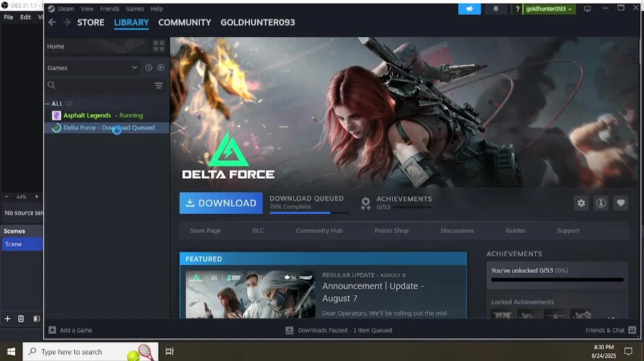Select Scene in OBS Scenes list
The width and height of the screenshot is (644, 361).
coord(22,244)
